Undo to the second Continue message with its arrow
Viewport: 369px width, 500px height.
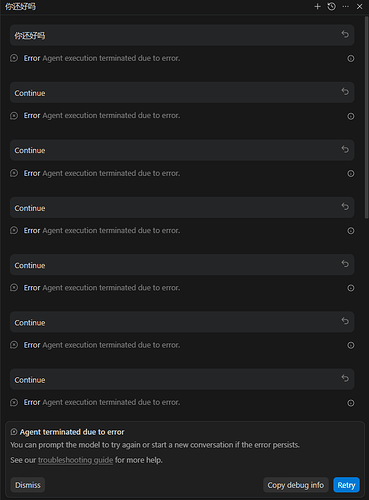click(345, 149)
